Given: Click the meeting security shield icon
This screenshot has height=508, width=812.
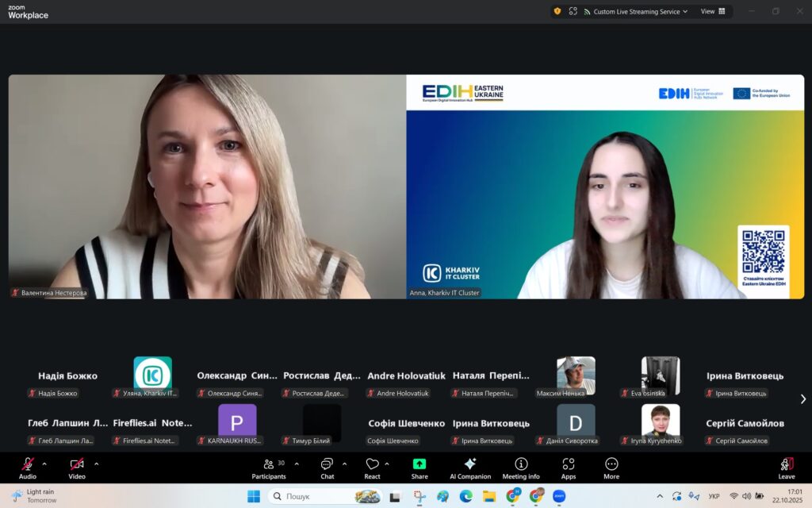Looking at the screenshot, I should click(557, 11).
